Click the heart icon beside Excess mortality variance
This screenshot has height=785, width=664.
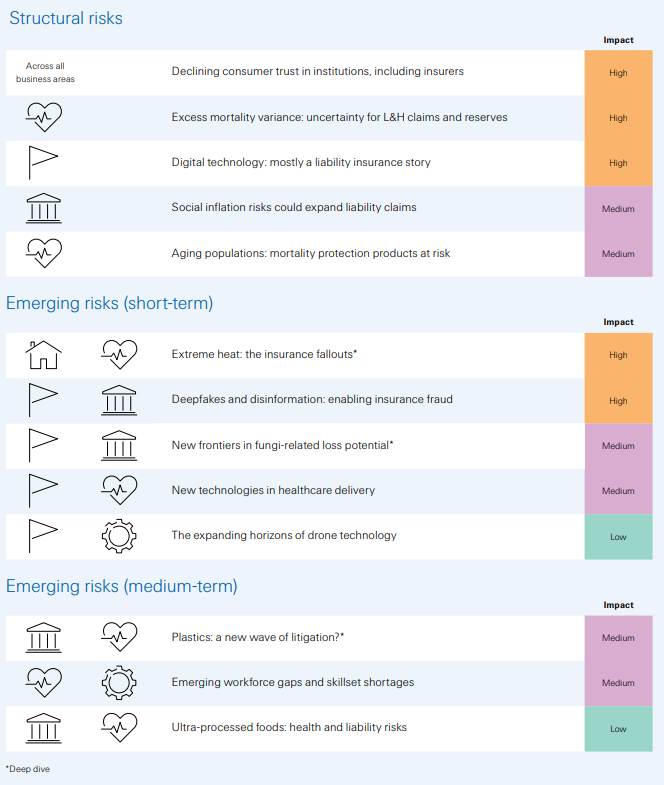44,117
